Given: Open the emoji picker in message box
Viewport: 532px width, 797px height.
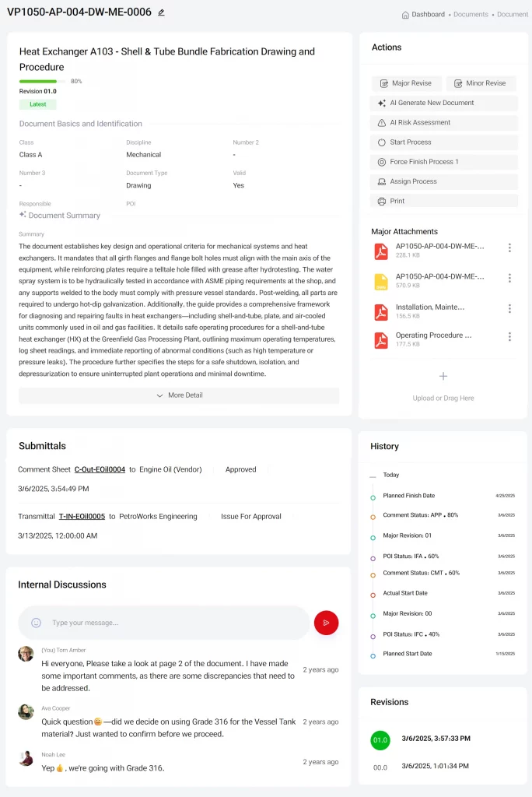Looking at the screenshot, I should [x=36, y=623].
